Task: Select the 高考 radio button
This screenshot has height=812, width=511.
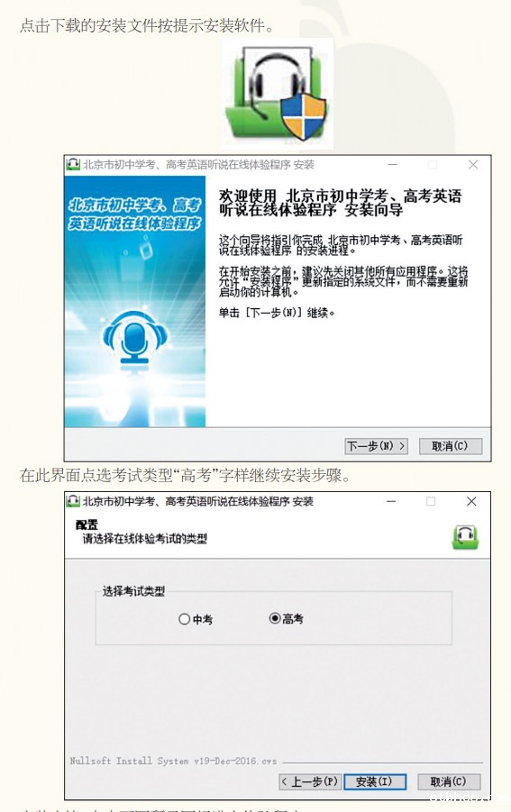Action: 275,618
